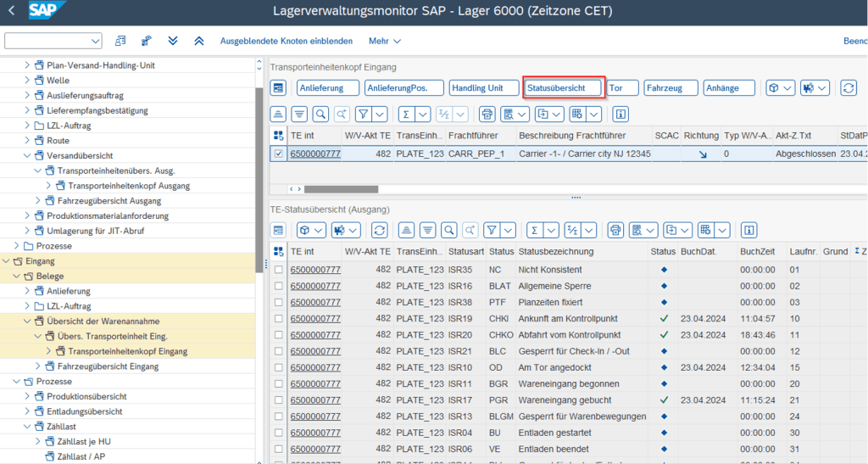Select all rows icon in Transporteinheitenkopf Eingang table
868x464 pixels.
click(x=278, y=136)
